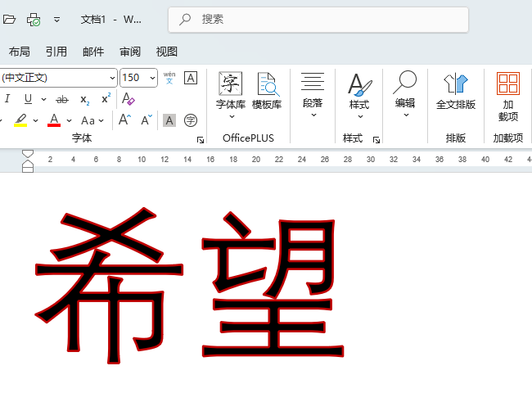Click the increase font size icon

pos(124,120)
